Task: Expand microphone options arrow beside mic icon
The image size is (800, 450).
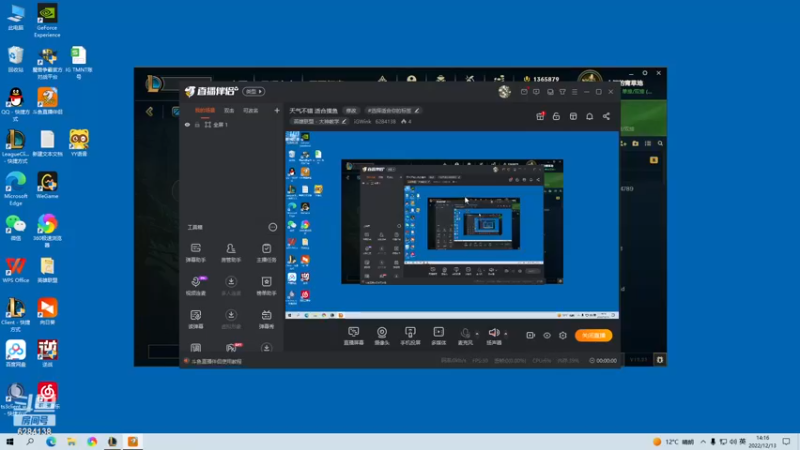Action: coord(477,334)
